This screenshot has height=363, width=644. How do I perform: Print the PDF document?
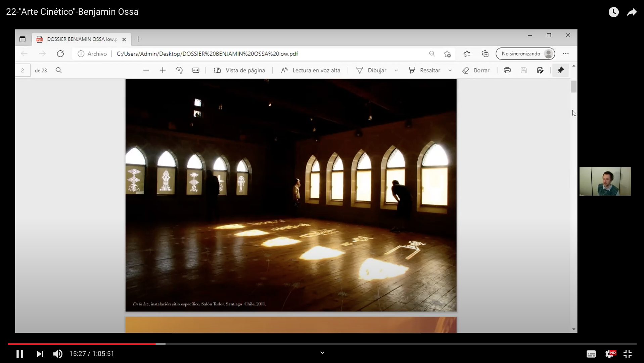click(507, 71)
